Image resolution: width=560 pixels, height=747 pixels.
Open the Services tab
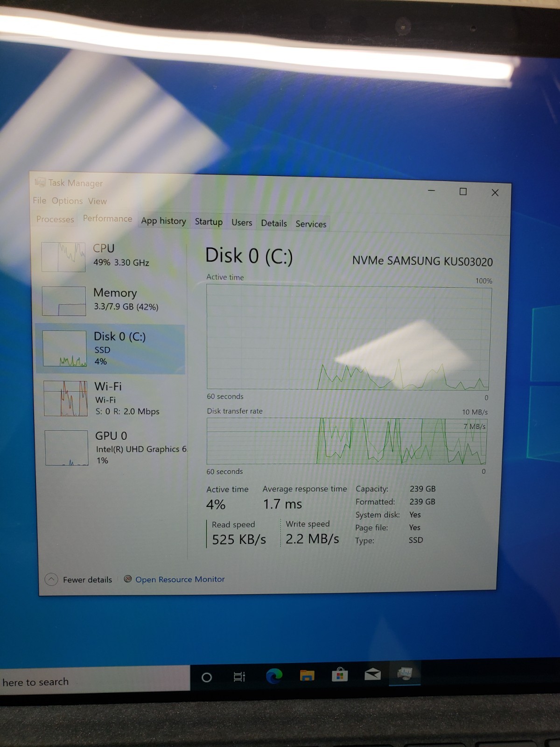coord(311,224)
